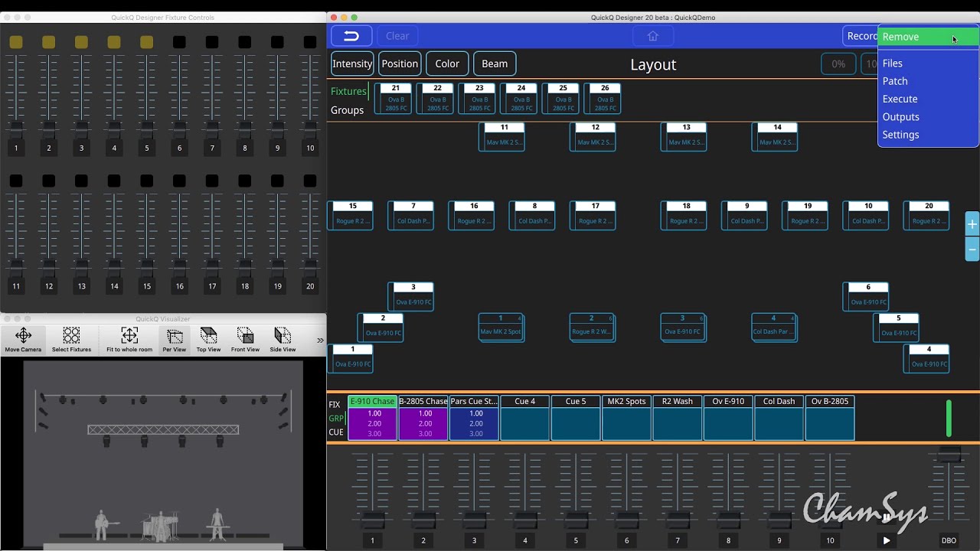
Task: Open the Color attribute tab
Action: point(447,64)
